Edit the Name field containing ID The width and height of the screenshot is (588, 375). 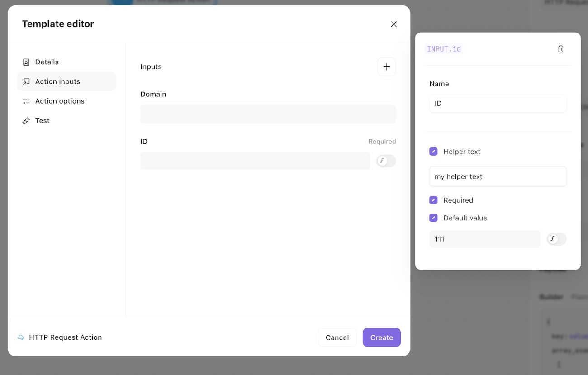(x=498, y=104)
